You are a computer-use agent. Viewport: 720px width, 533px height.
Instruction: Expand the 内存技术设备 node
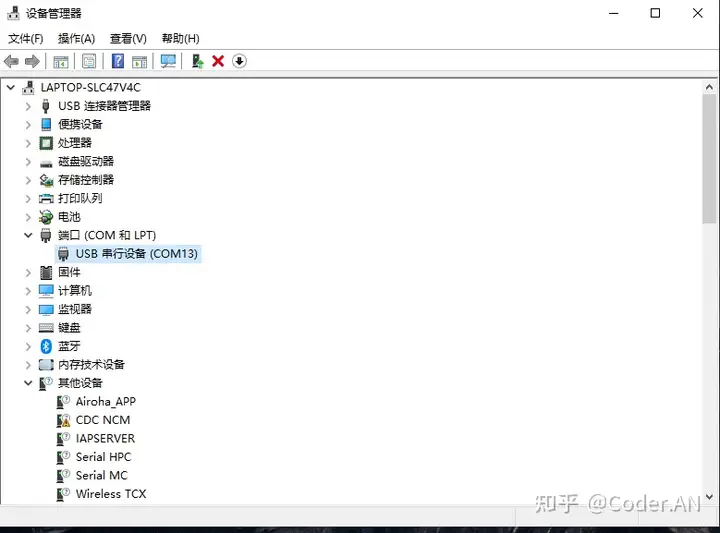click(x=28, y=365)
